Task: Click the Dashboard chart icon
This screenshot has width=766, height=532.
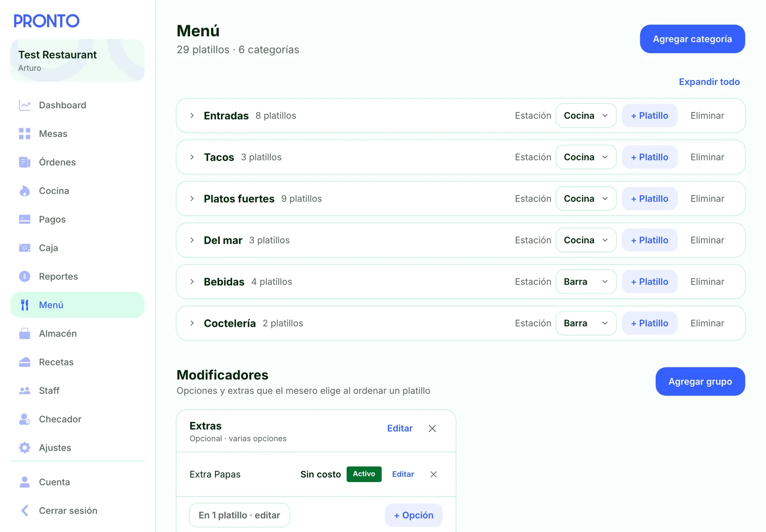Action: tap(25, 105)
